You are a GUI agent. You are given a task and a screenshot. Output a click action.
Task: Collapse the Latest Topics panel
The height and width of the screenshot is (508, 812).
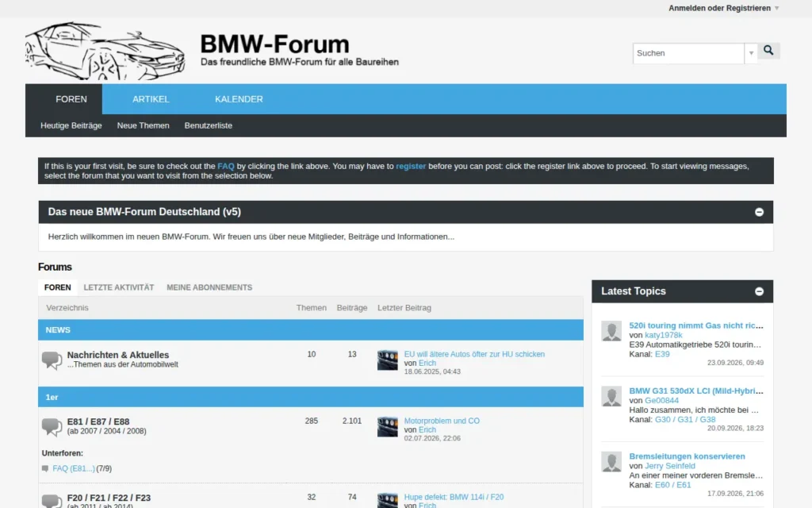tap(759, 291)
